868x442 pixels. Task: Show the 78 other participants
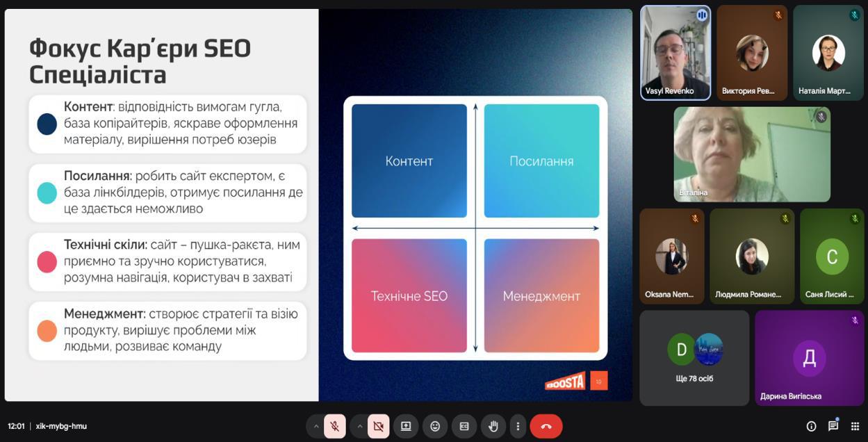point(694,357)
